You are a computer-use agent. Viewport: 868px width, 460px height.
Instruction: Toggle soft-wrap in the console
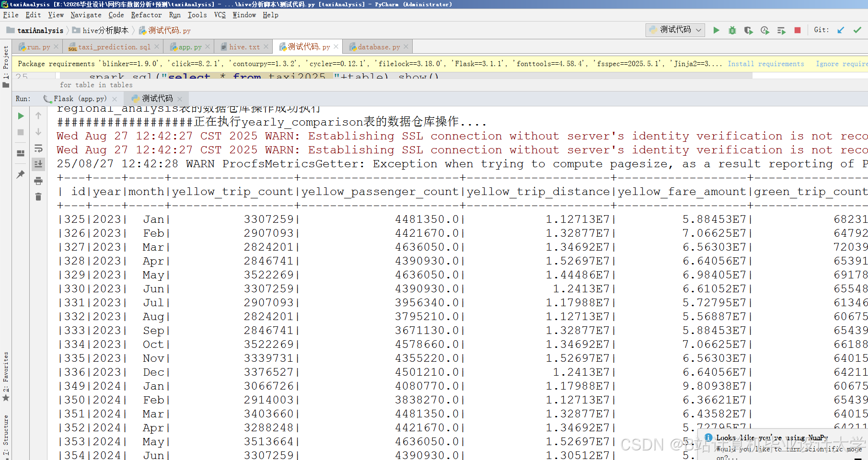[38, 149]
